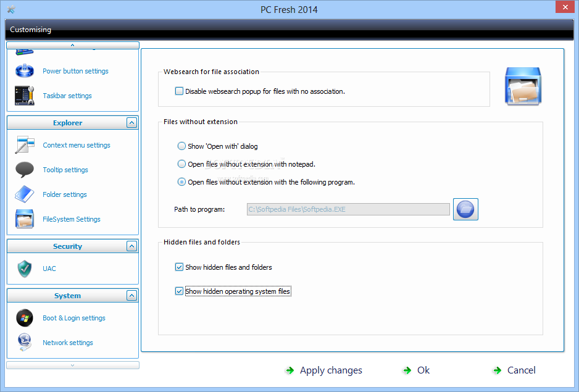Click the Context menu settings icon
The height and width of the screenshot is (392, 579).
tap(24, 145)
